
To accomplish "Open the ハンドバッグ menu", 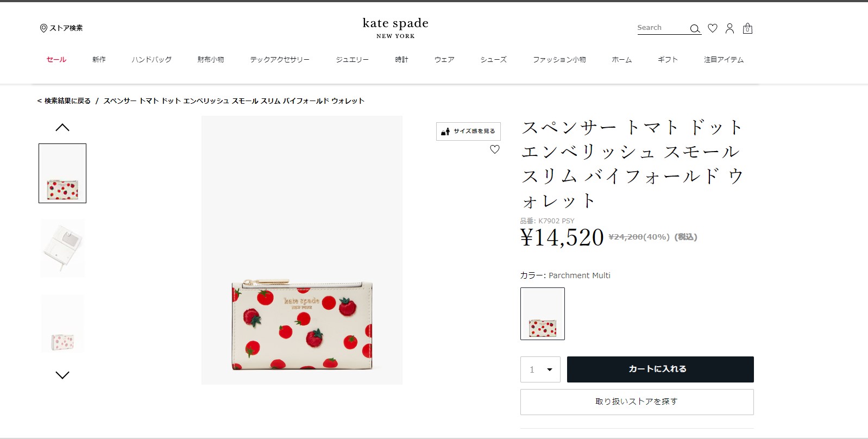I will 152,60.
